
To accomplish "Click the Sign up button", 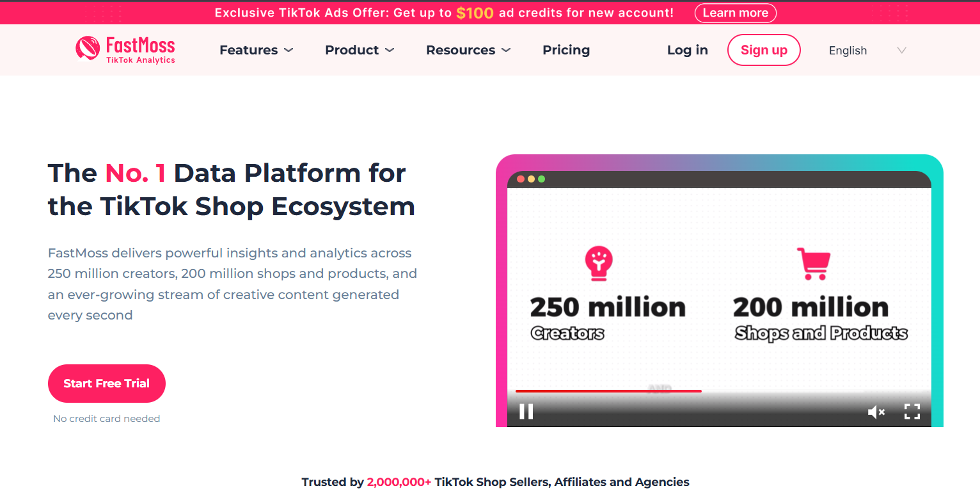I will point(764,50).
